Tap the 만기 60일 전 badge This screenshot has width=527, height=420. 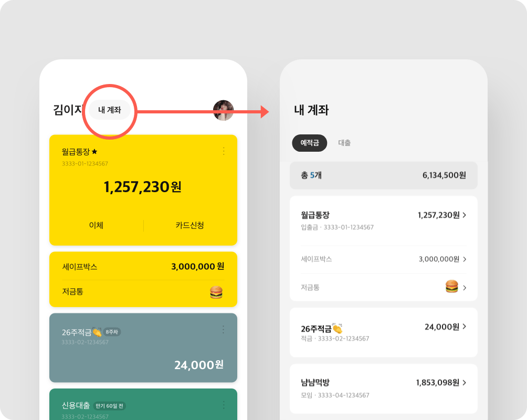coord(110,406)
